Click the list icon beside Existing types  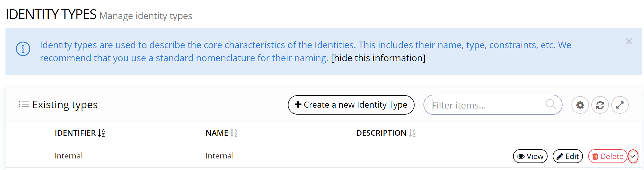[x=24, y=104]
